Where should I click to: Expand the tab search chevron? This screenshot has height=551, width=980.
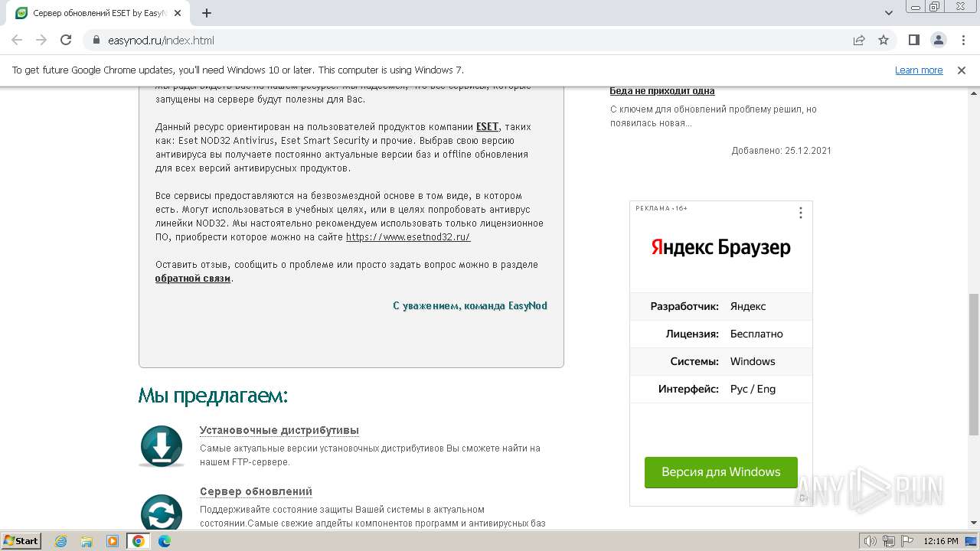coord(889,13)
